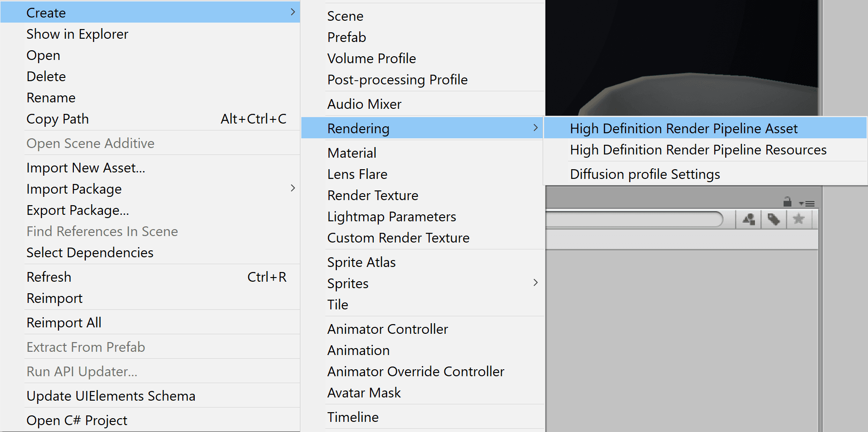This screenshot has height=432, width=868.
Task: Click the search by label tag icon
Action: tap(773, 219)
